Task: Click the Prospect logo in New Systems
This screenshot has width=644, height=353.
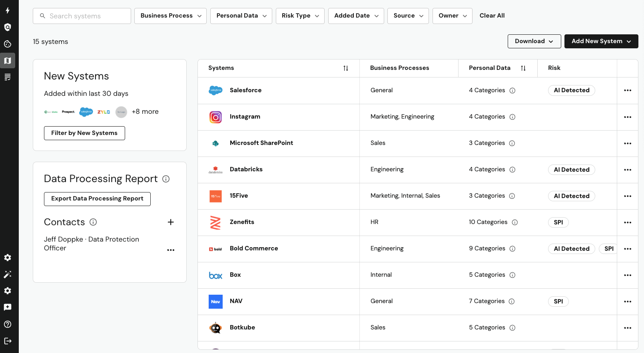Action: click(x=68, y=112)
